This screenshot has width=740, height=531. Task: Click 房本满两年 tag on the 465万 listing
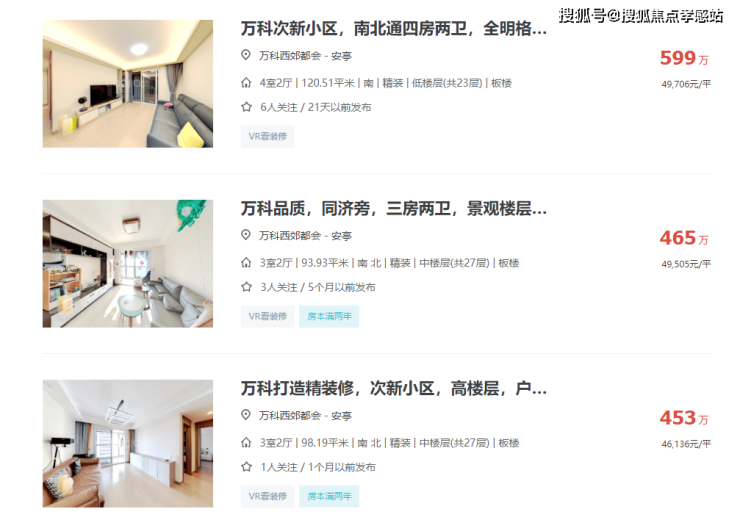(329, 316)
